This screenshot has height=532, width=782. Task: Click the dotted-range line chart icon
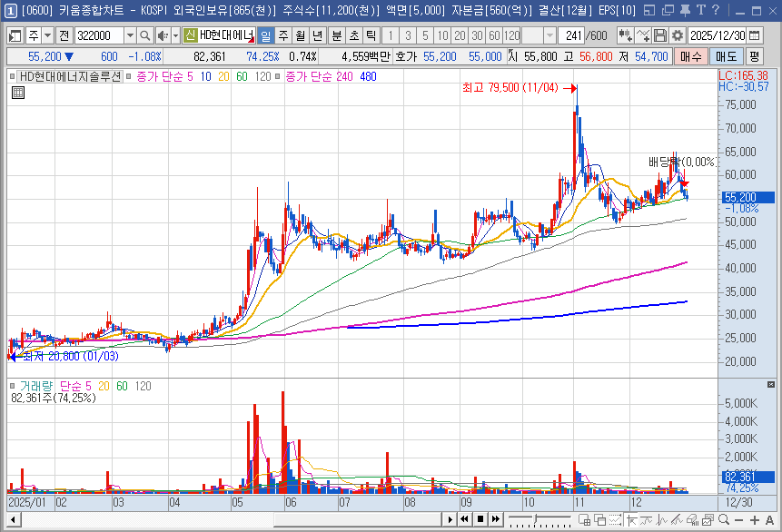tap(616, 520)
